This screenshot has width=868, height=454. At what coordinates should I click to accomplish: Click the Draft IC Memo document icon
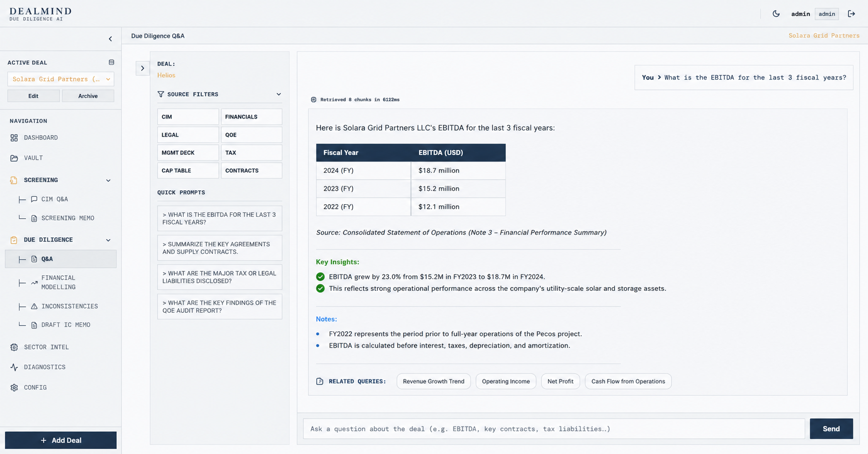pyautogui.click(x=34, y=325)
